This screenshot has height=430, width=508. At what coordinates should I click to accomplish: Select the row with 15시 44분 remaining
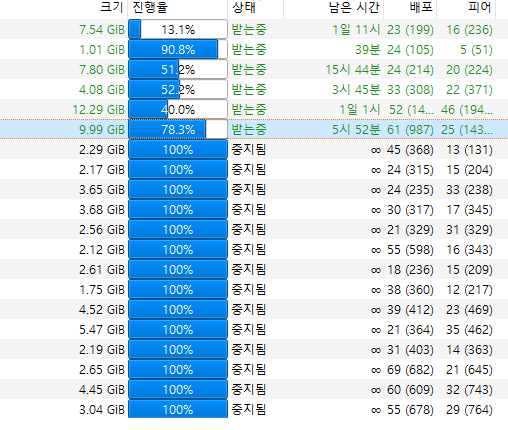pos(254,69)
